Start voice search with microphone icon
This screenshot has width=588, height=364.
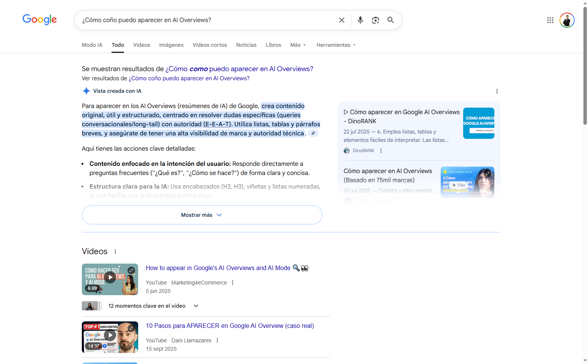pos(360,20)
